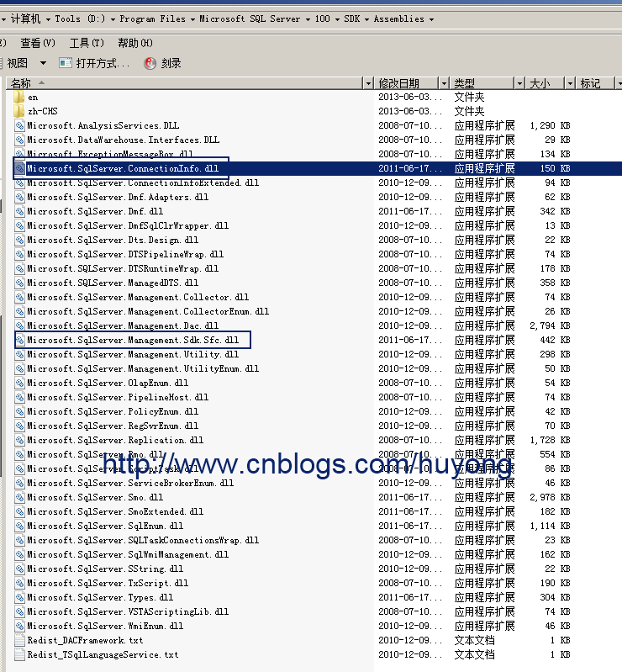The width and height of the screenshot is (622, 672).
Task: Open the 查看(V) menu
Action: pyautogui.click(x=38, y=43)
